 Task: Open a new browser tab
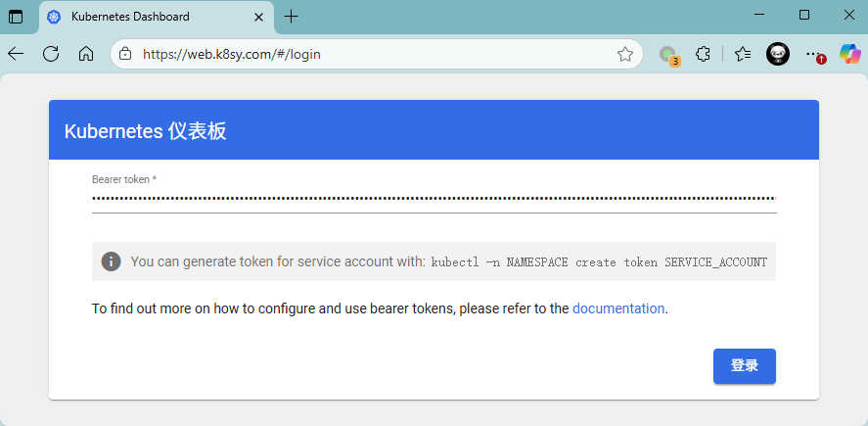[291, 16]
